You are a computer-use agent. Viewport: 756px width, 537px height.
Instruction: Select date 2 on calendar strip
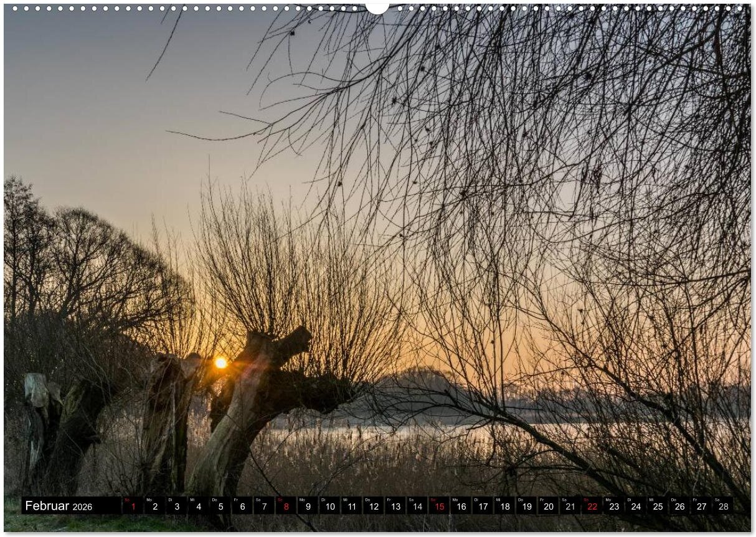pos(154,506)
